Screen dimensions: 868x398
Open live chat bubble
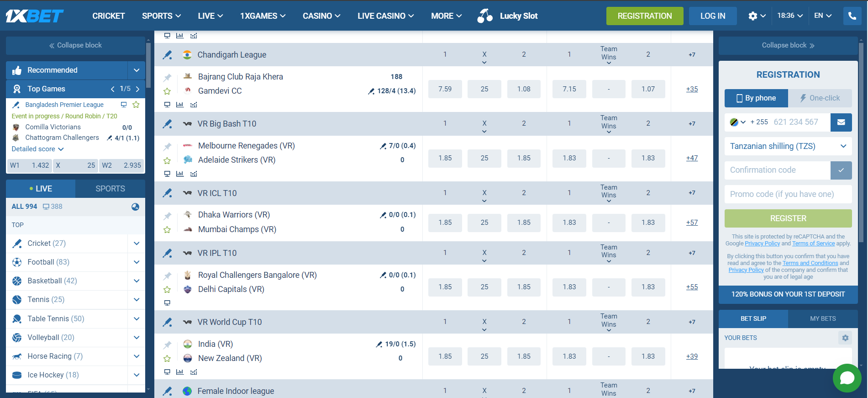point(847,378)
